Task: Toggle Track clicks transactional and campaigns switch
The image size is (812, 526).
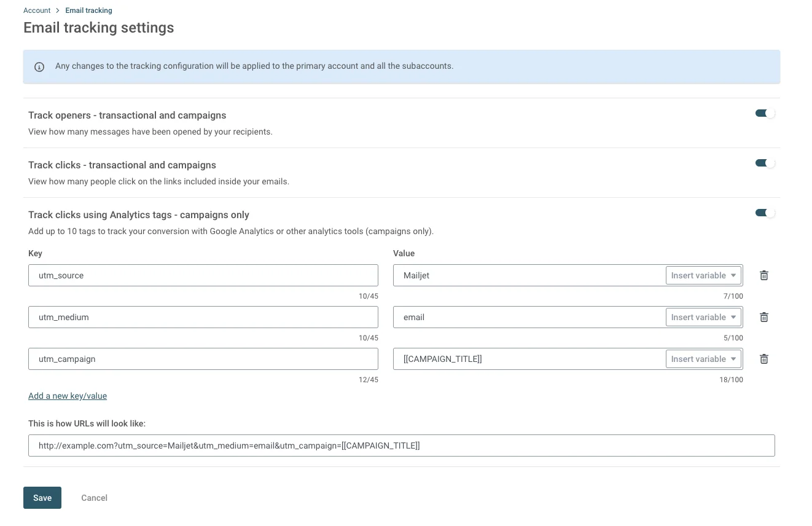Action: 765,163
